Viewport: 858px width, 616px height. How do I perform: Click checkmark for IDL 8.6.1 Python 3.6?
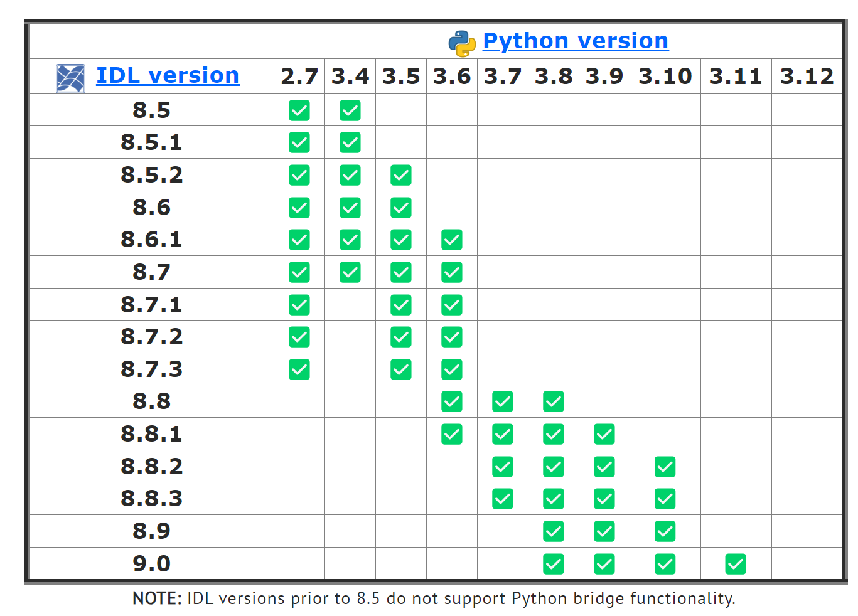[x=452, y=240]
